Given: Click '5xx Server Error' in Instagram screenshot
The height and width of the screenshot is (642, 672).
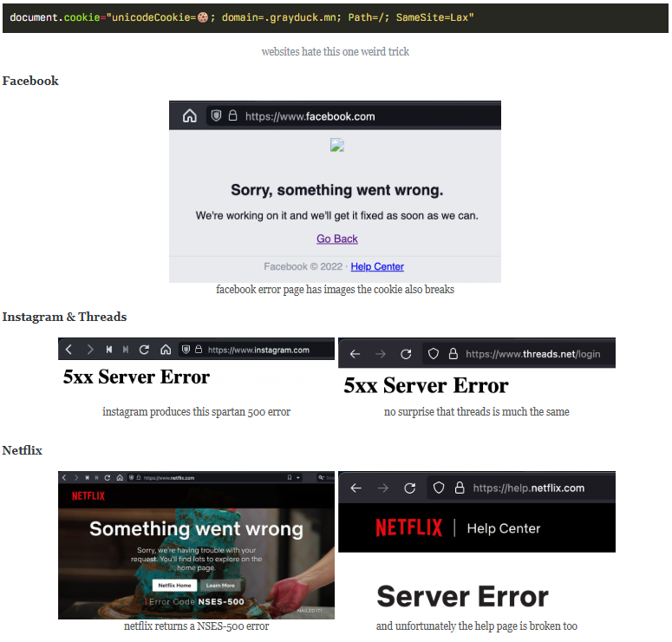Looking at the screenshot, I should pos(136,377).
